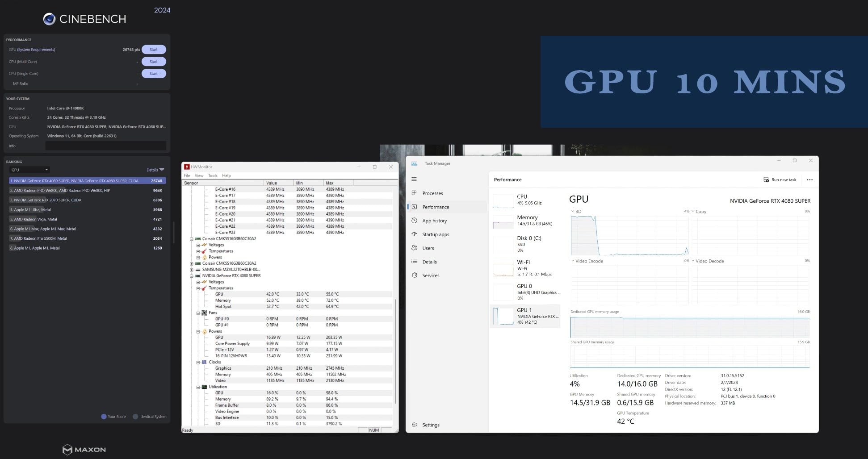The height and width of the screenshot is (459, 868).
Task: Click the Services puzzle icon
Action: [x=414, y=275]
